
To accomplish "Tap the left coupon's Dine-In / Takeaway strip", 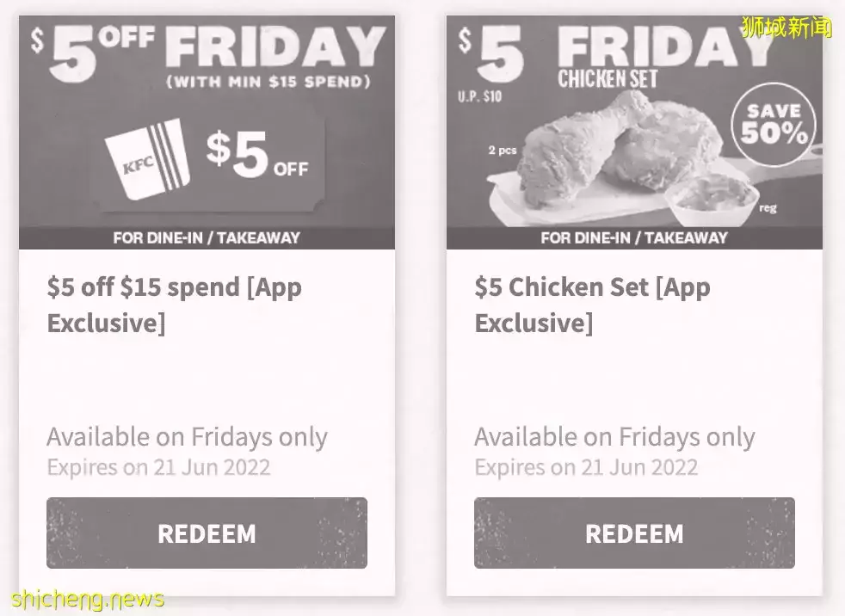I will (207, 237).
